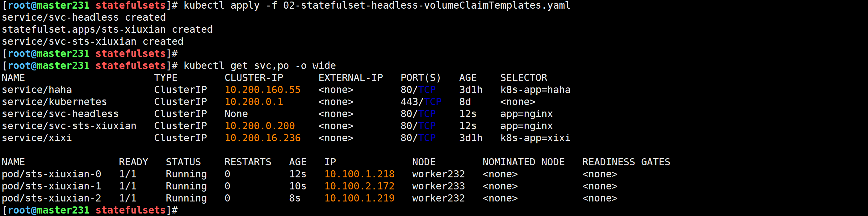Click the STATUS column header
This screenshot has height=216, width=868.
183,162
